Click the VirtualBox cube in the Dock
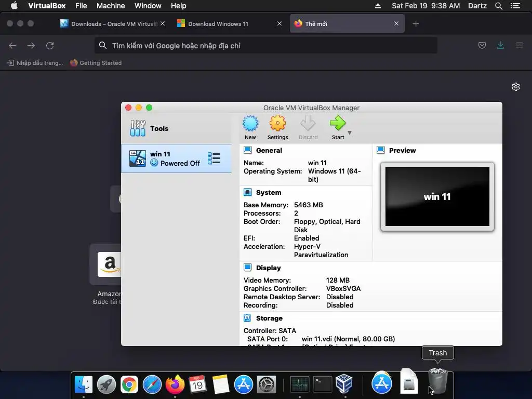532x399 pixels. click(x=344, y=384)
